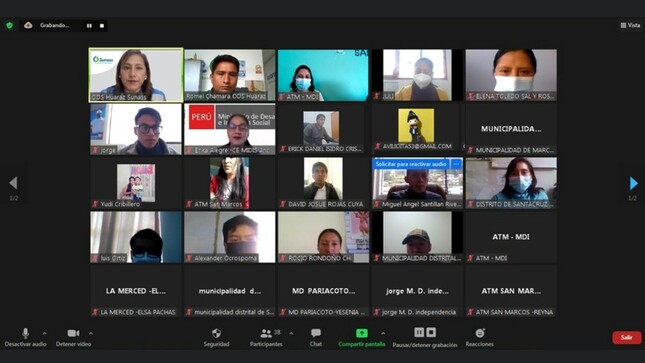This screenshot has width=645, height=363.
Task: Expand share options arrow beside Compartir pantalla
Action: point(383,333)
